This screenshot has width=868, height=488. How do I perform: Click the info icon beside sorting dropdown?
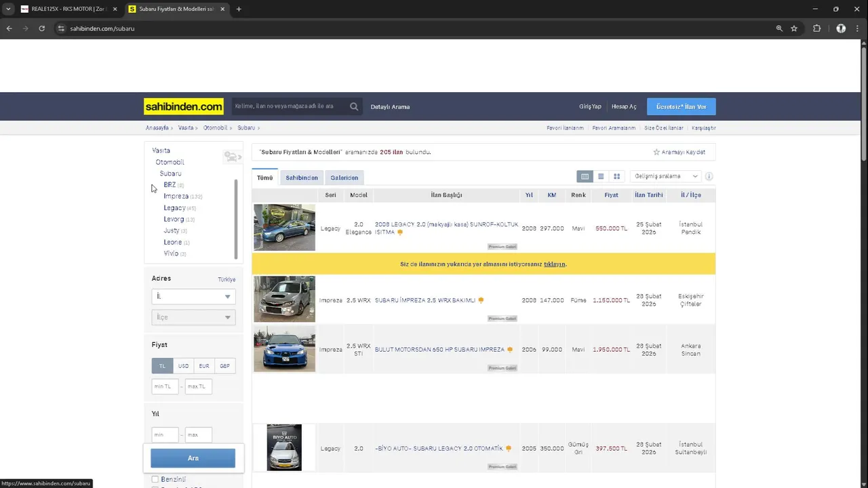click(x=709, y=176)
